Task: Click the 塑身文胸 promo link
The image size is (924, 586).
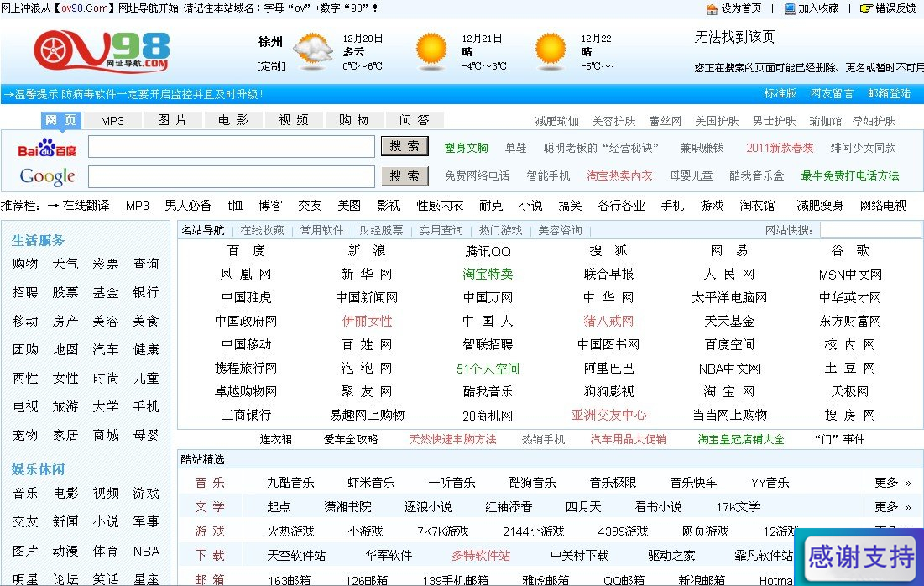Action: pyautogui.click(x=466, y=148)
